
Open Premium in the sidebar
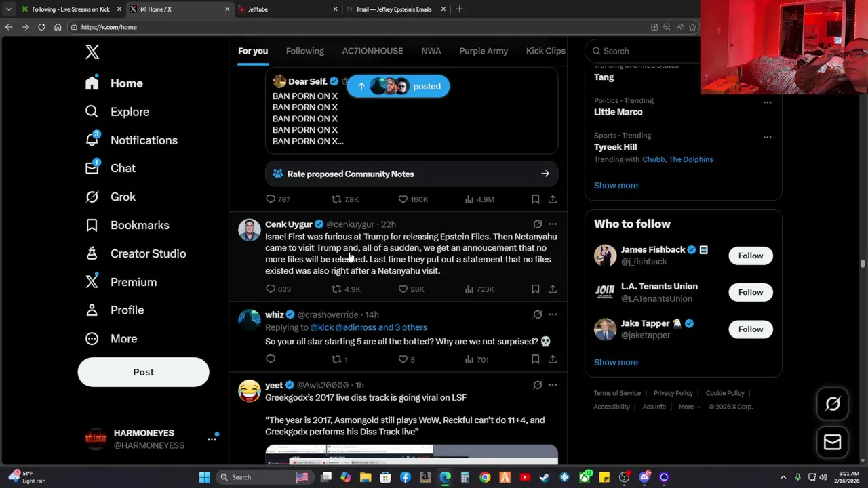click(121, 282)
